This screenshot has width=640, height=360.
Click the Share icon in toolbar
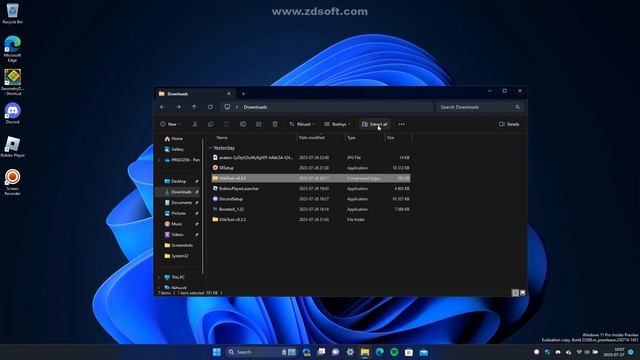pos(259,124)
